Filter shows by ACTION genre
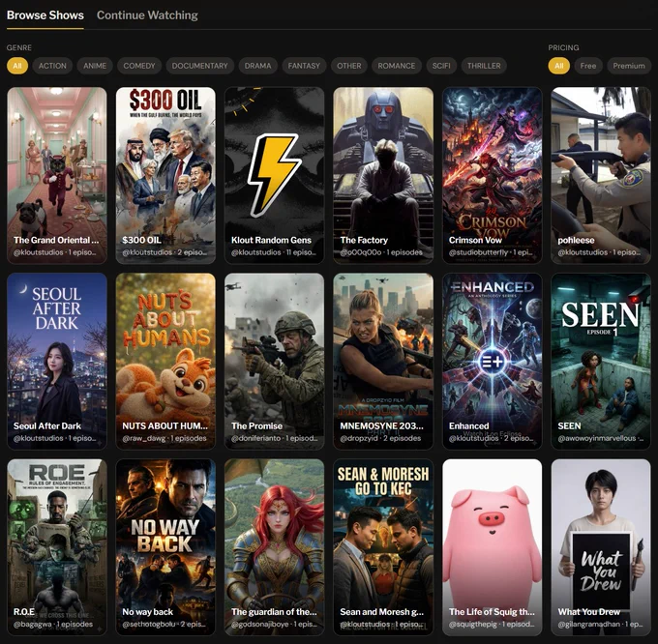 tap(52, 66)
